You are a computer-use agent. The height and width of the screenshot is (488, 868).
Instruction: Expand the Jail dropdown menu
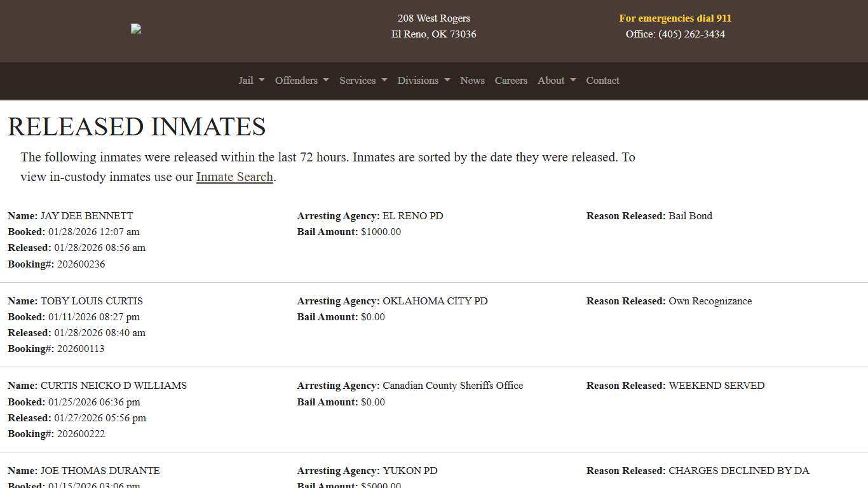pyautogui.click(x=251, y=81)
